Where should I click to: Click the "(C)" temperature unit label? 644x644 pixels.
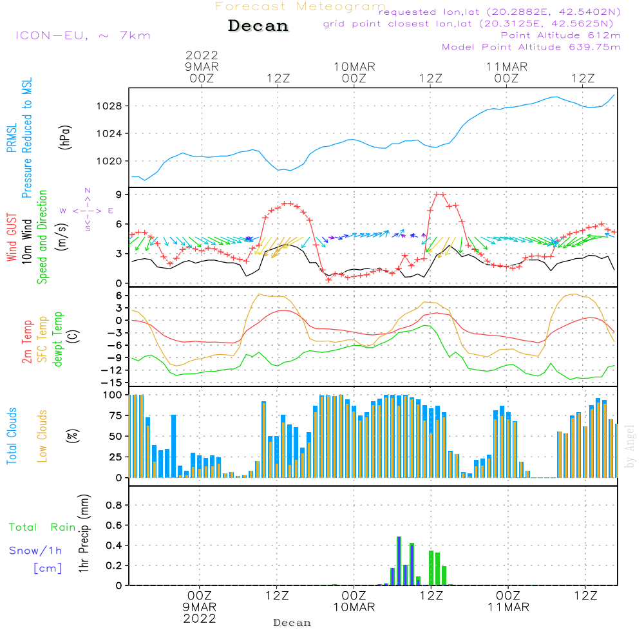click(x=73, y=336)
